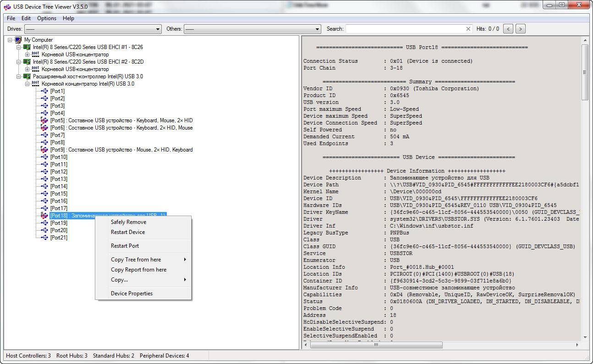Image resolution: width=593 pixels, height=364 pixels.
Task: Click the clear X in Search field
Action: pyautogui.click(x=468, y=29)
